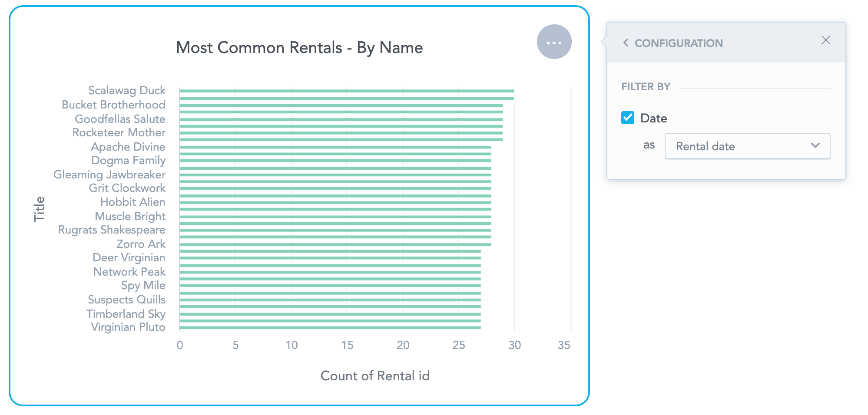Expand the dropdown chevron next to Rental date

coord(815,146)
